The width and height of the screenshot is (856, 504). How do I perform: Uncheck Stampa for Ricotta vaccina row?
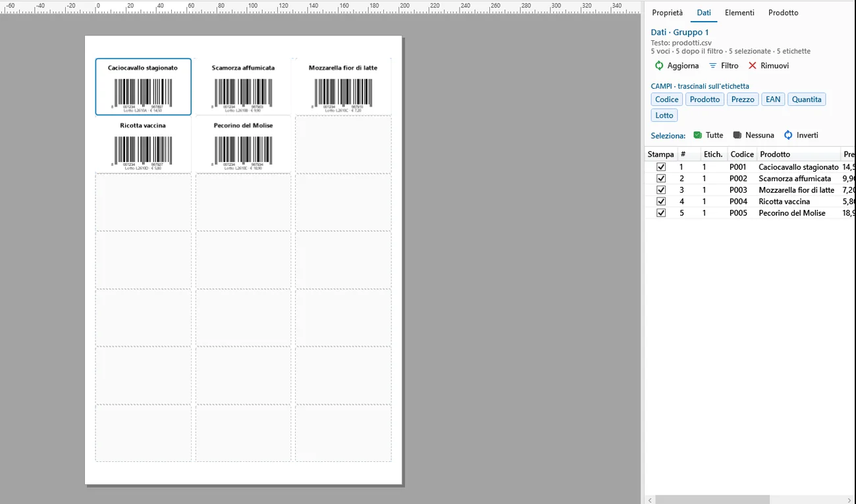[x=661, y=201]
